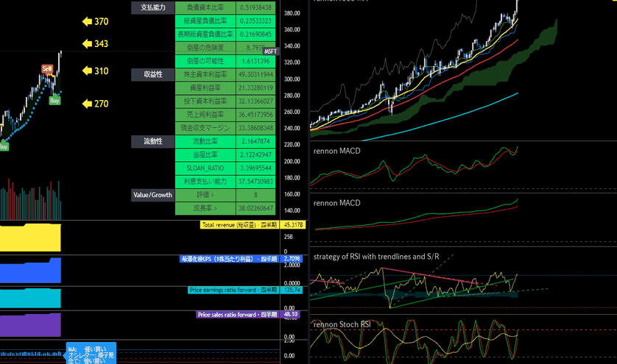Click the 支払能力 category header cell

pyautogui.click(x=153, y=7)
